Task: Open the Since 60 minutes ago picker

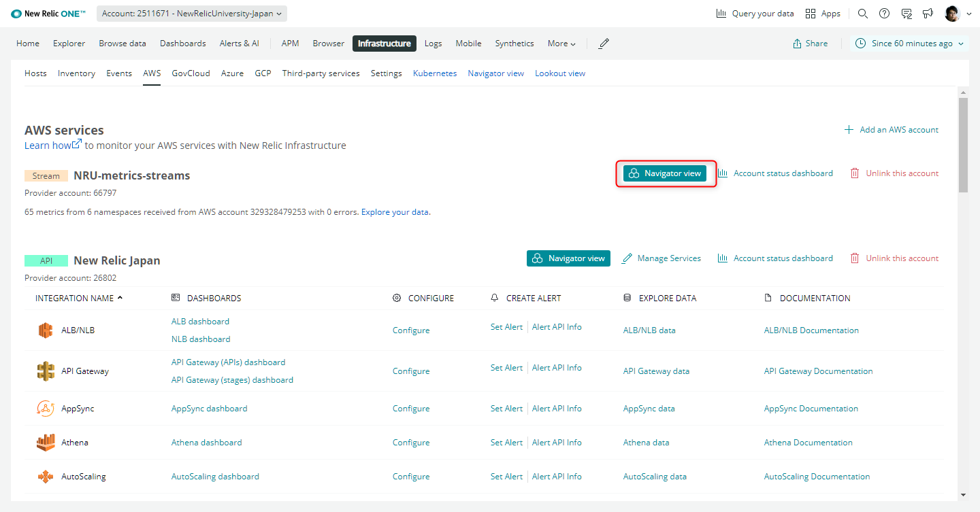Action: tap(909, 44)
